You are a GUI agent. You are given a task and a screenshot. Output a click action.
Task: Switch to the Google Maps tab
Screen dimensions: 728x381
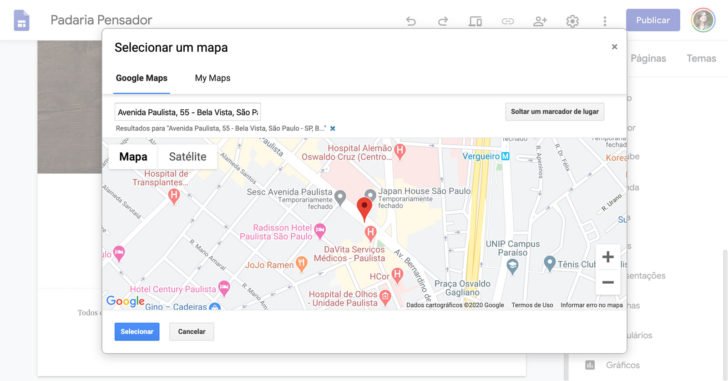142,78
